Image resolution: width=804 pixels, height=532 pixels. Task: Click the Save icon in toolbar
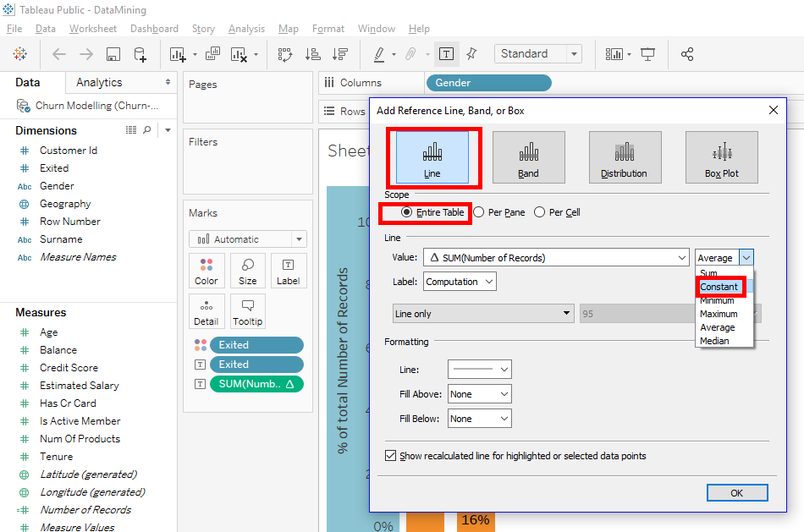113,54
